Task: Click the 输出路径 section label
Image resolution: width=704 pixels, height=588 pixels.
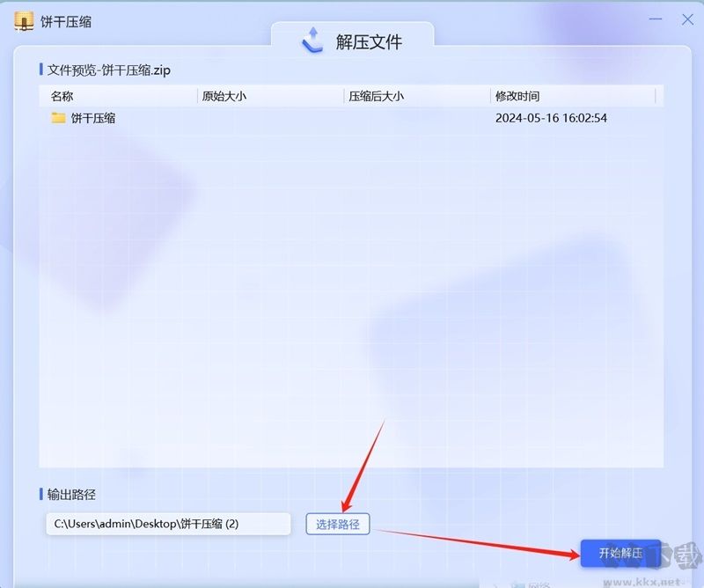Action: (71, 495)
